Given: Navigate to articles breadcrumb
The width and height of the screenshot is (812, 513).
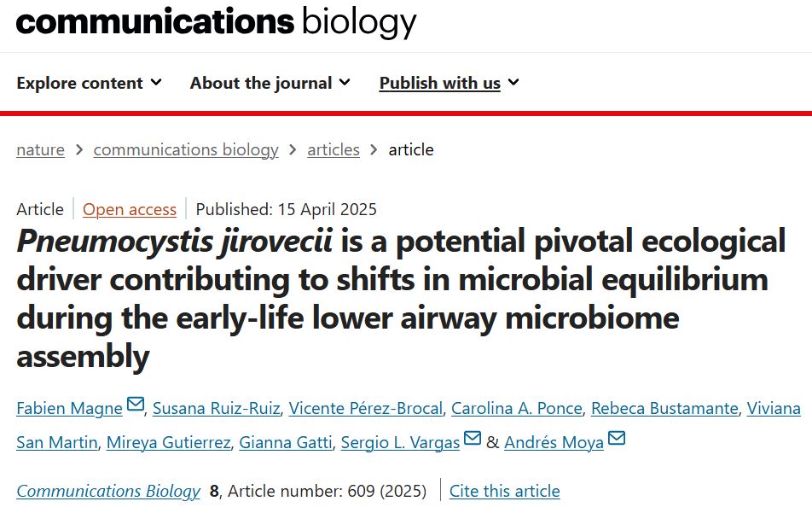Looking at the screenshot, I should tap(333, 149).
